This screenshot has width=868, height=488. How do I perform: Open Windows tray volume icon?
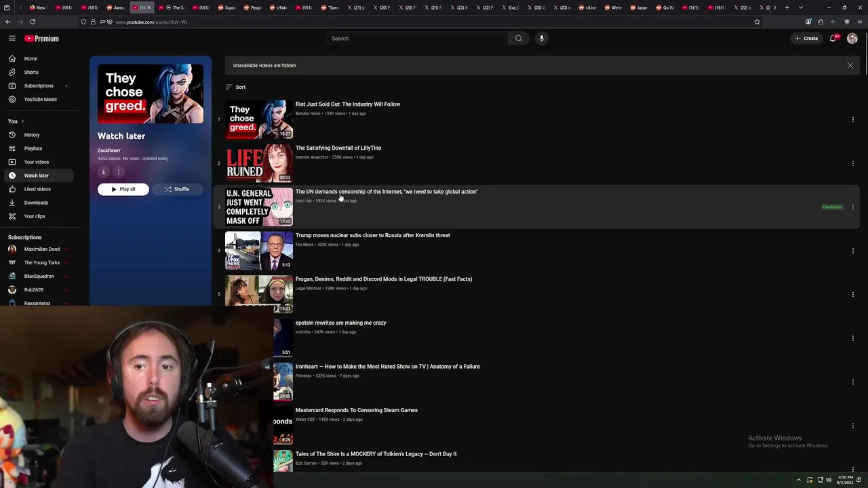click(829, 480)
